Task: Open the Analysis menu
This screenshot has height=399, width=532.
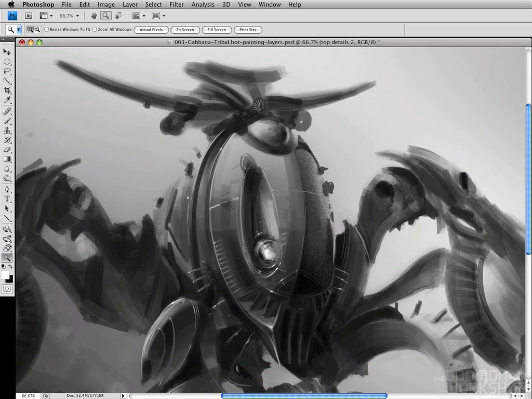Action: [203, 4]
